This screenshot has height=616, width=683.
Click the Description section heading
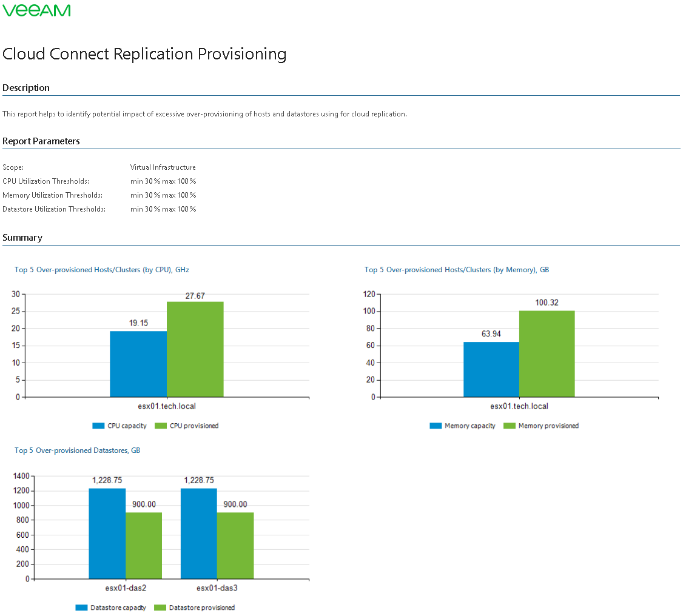26,87
